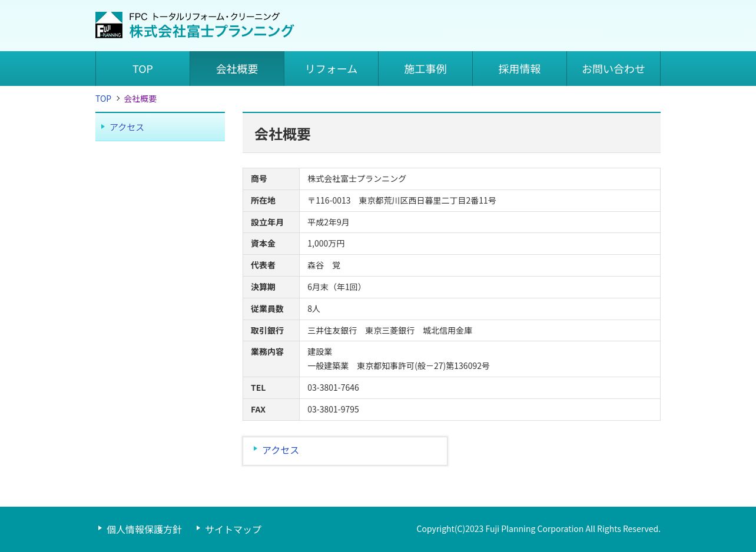
Task: Go to the リフォーム menu item
Action: click(331, 69)
